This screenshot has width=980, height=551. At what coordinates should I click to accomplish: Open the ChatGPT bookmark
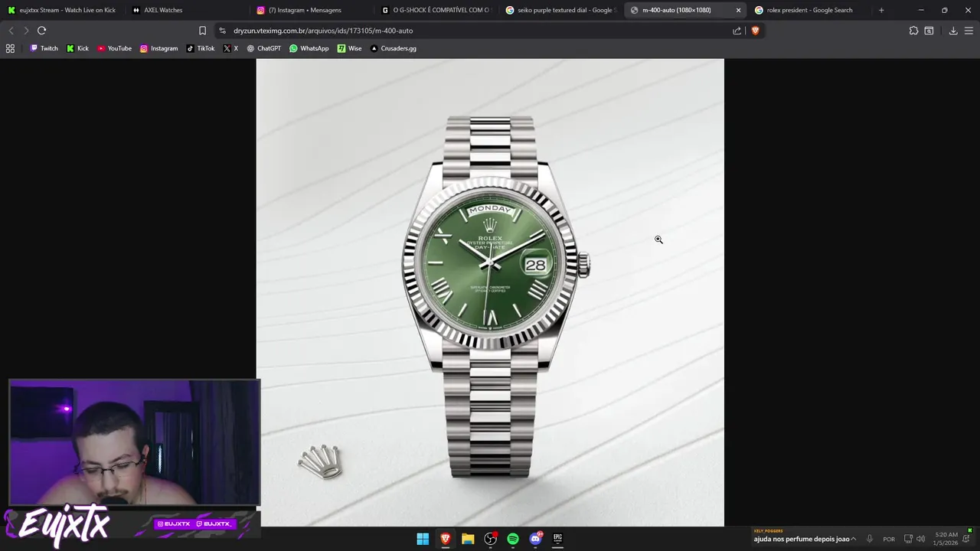pos(263,48)
